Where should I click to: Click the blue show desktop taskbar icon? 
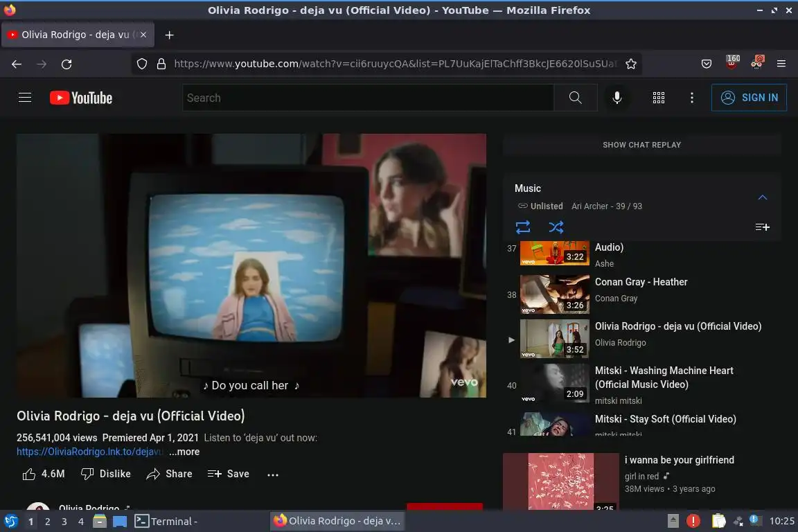click(x=120, y=522)
